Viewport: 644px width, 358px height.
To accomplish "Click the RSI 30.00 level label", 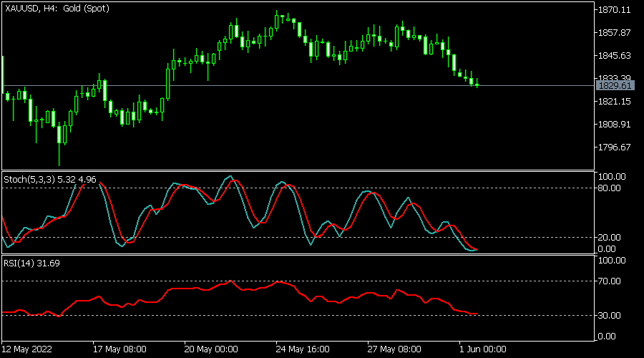I will 609,315.
